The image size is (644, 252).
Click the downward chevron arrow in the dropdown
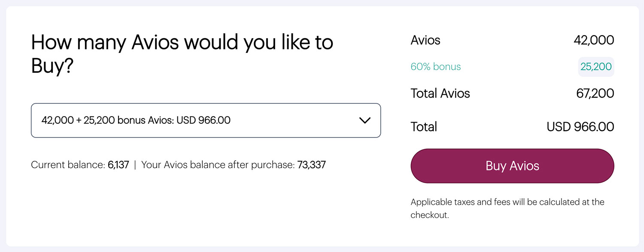(365, 120)
